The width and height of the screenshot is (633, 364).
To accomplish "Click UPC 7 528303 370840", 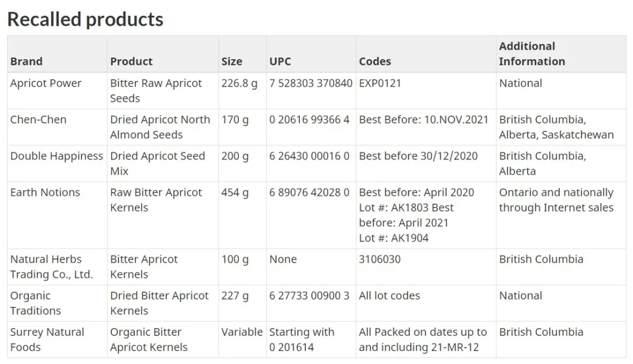I will pos(311,83).
